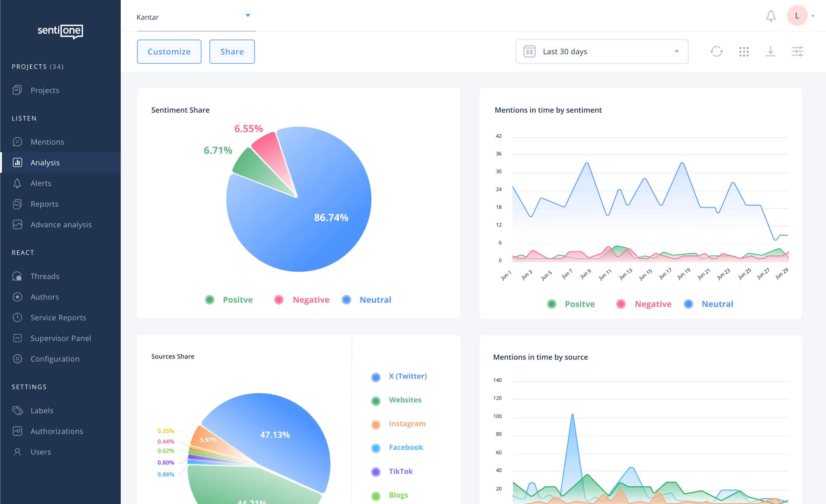Viewport: 826px width, 504px height.
Task: Open the grid layout icon
Action: pos(744,52)
